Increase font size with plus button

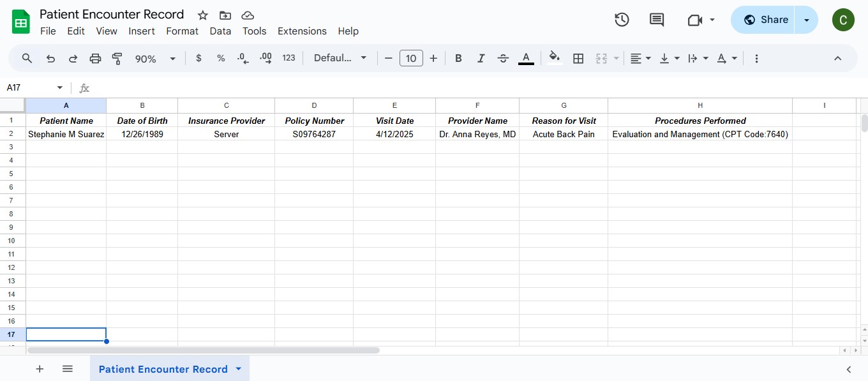point(433,58)
